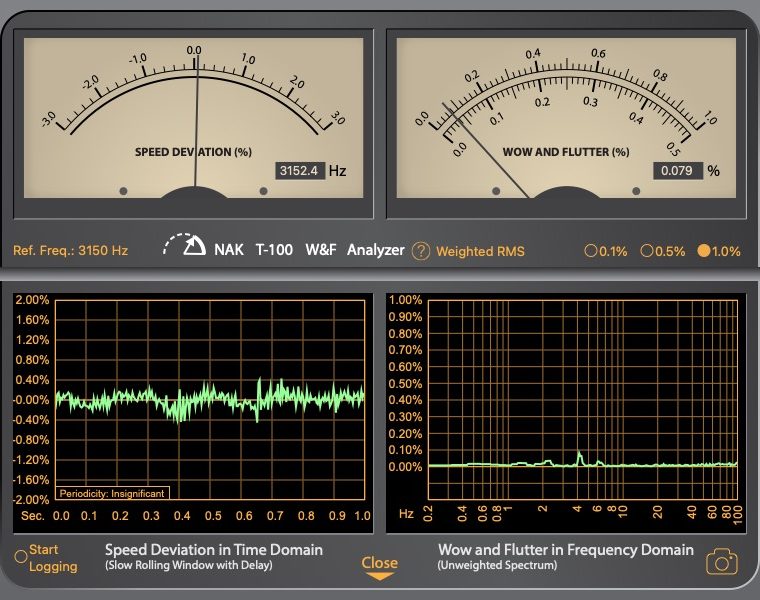Image resolution: width=760 pixels, height=600 pixels.
Task: Click the 0.079 % wow flutter readout
Action: [x=678, y=171]
